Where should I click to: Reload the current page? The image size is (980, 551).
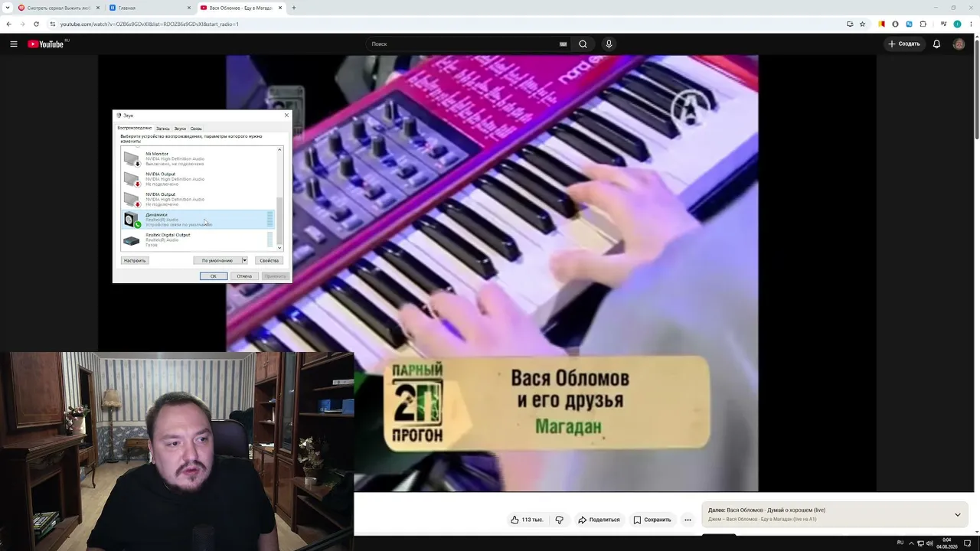point(36,24)
